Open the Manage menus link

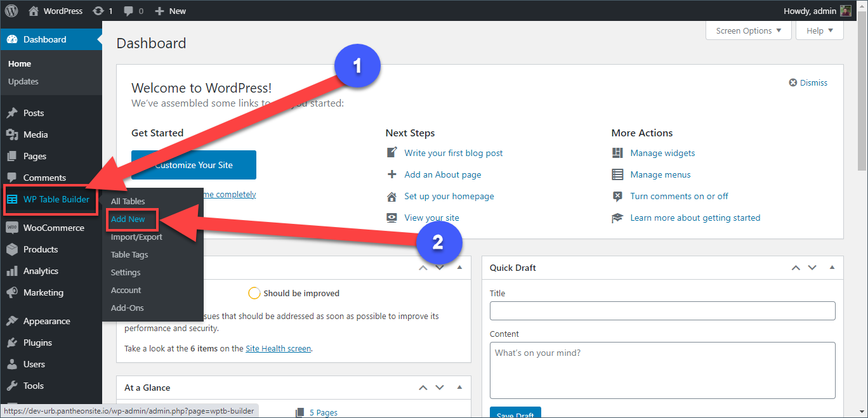pyautogui.click(x=661, y=174)
